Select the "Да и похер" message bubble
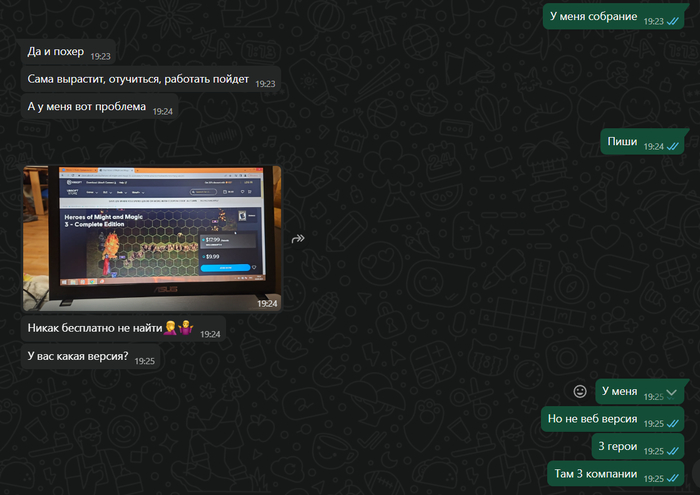This screenshot has width=700, height=495. (56, 56)
